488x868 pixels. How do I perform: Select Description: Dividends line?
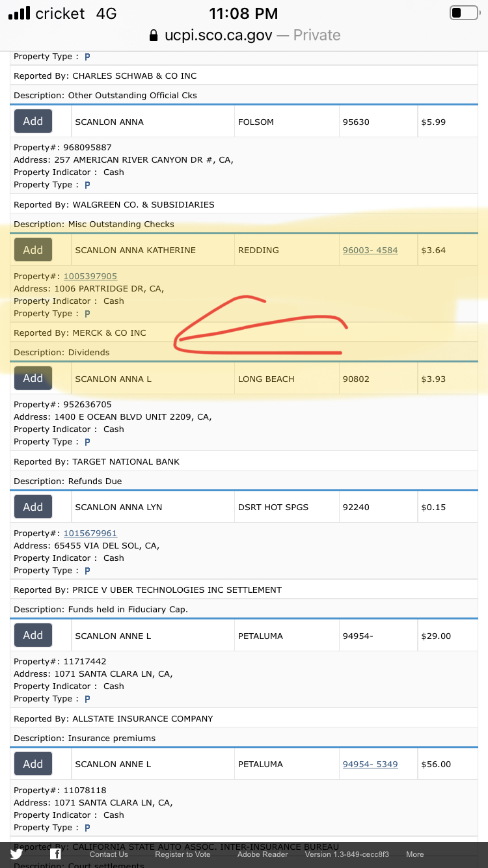[62, 352]
